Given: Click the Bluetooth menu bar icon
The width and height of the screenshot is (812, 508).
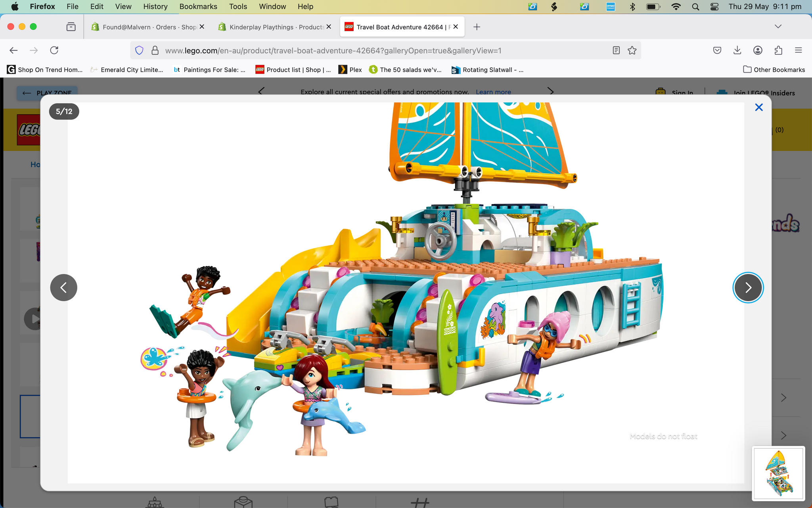Looking at the screenshot, I should tap(632, 6).
